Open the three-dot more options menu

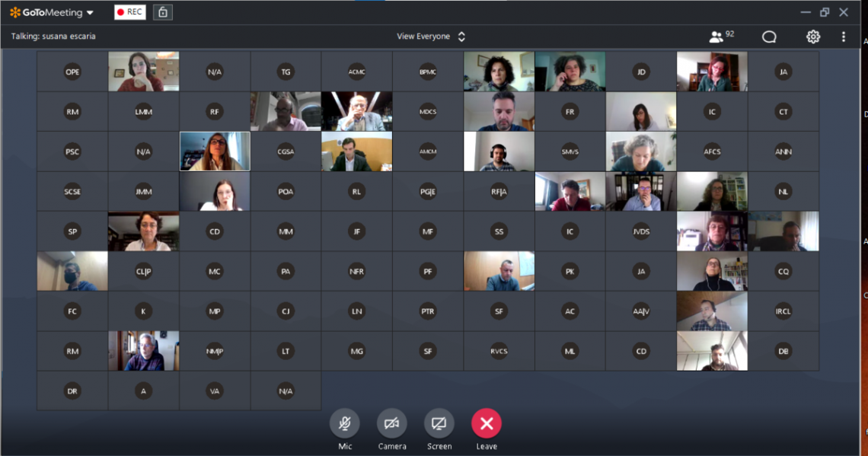(x=844, y=37)
